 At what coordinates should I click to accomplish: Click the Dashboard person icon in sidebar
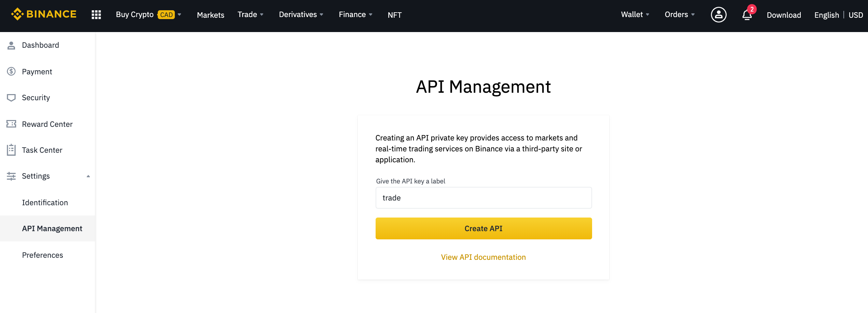pyautogui.click(x=11, y=45)
